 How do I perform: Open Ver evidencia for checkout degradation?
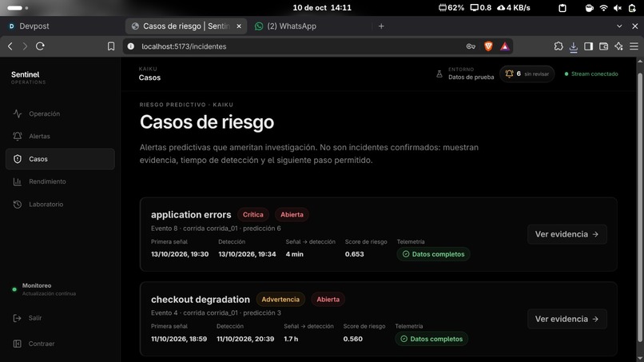click(x=566, y=319)
